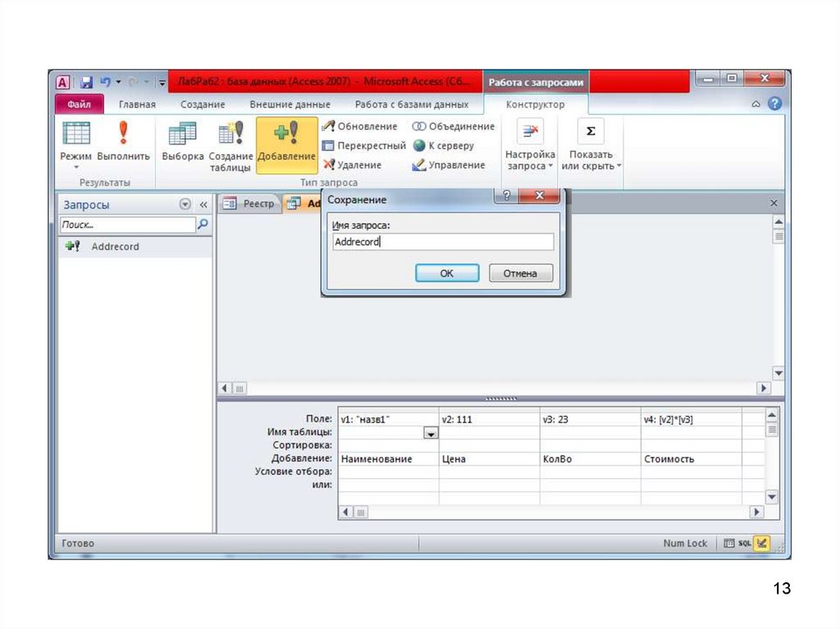Expand the Имя таблицы combo box arrow
This screenshot has width=840, height=629.
(430, 433)
